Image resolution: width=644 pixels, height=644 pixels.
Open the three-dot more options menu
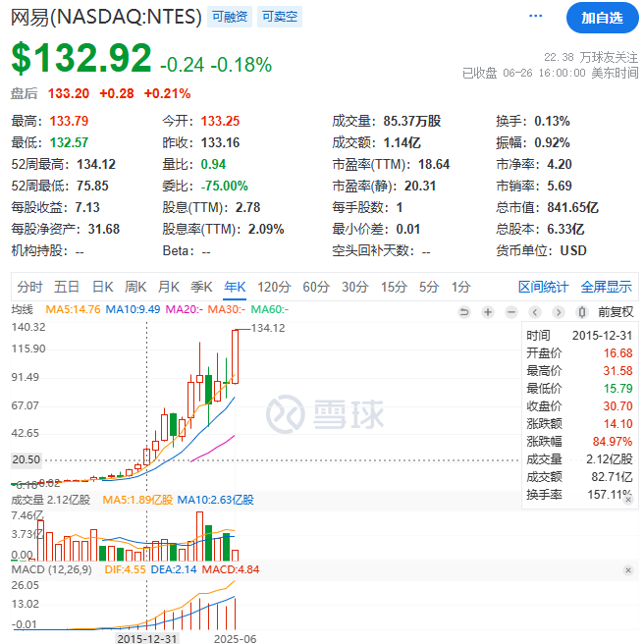point(535,16)
